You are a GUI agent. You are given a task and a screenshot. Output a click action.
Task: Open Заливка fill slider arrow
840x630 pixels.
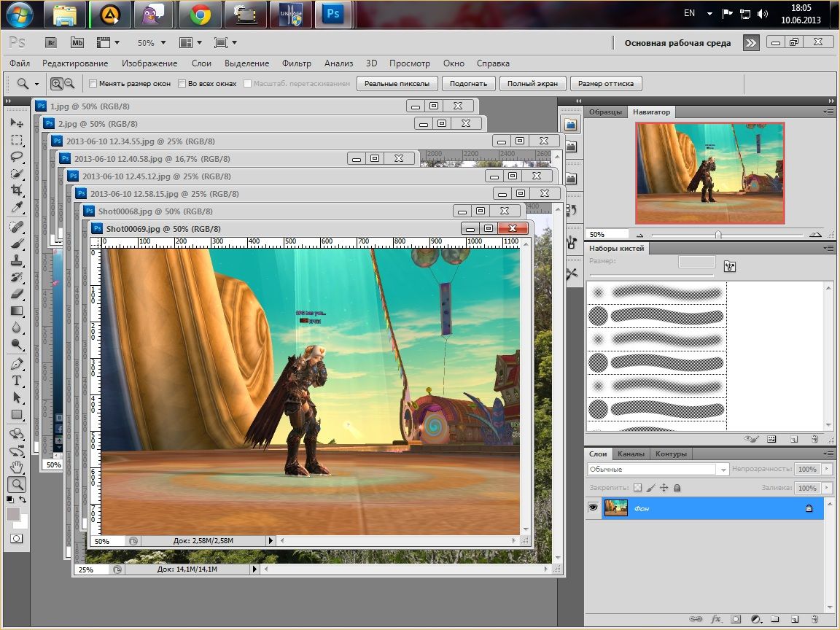click(827, 488)
